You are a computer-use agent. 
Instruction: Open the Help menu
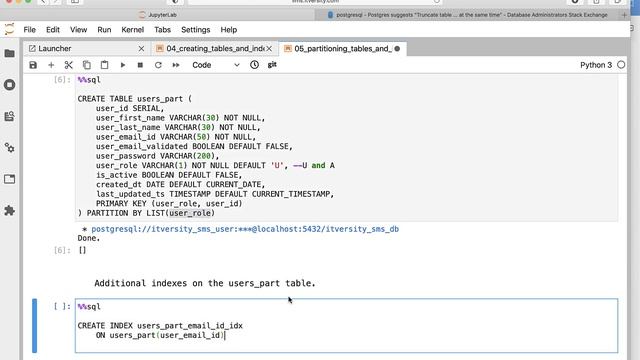pyautogui.click(x=229, y=30)
